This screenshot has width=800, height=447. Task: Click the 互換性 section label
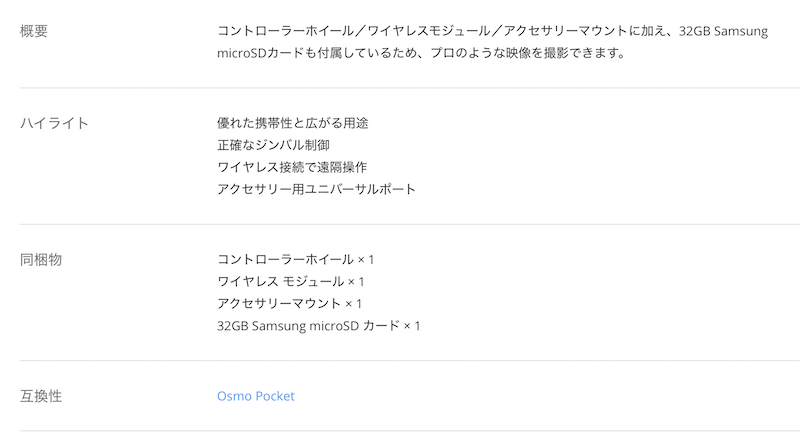click(x=41, y=396)
